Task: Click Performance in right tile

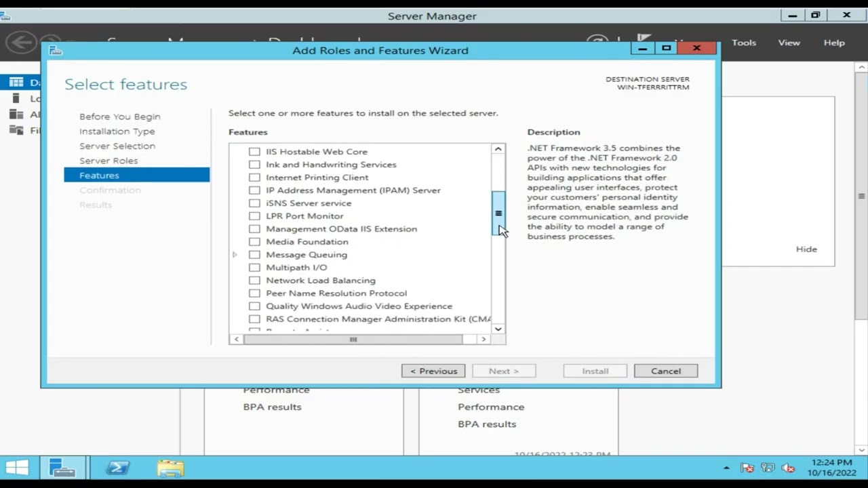Action: coord(491,407)
